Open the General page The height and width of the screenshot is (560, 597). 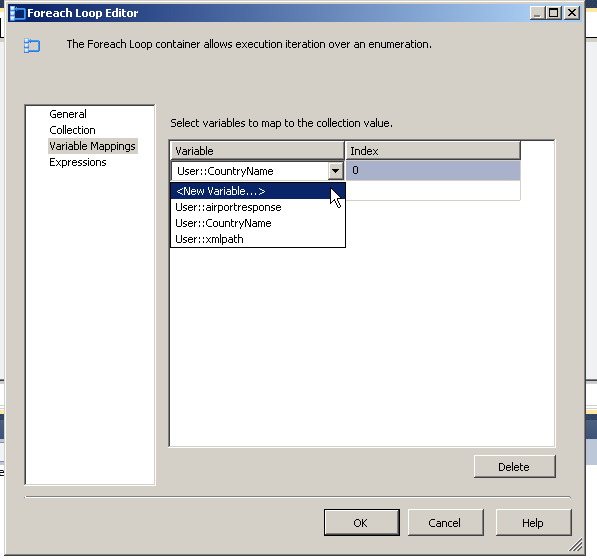click(x=68, y=114)
